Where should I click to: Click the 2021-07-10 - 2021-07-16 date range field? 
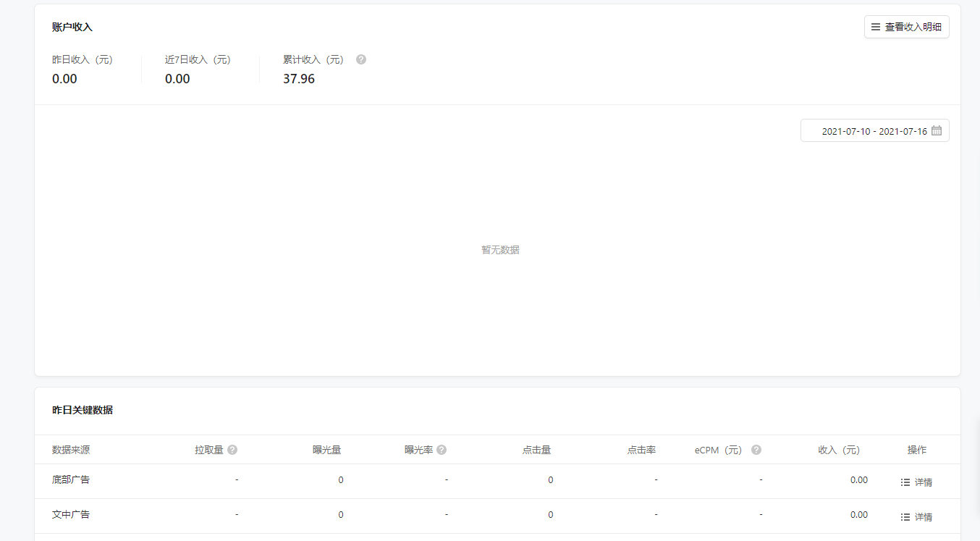coord(874,131)
